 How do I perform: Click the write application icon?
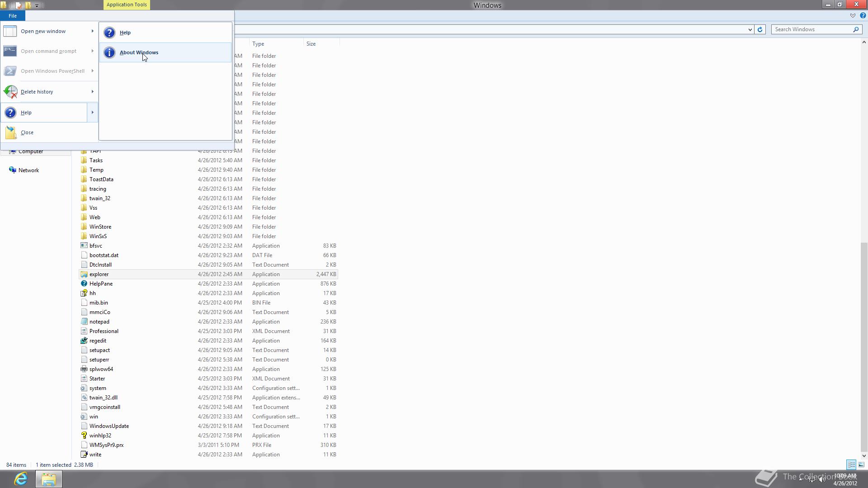[84, 455]
